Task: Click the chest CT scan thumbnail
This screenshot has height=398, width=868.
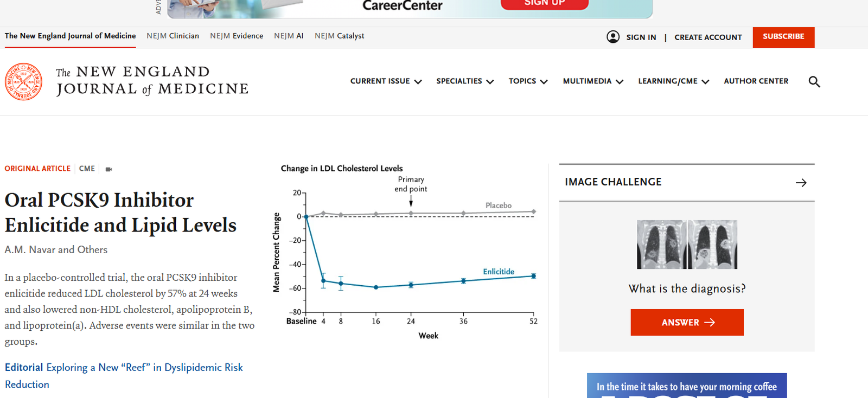Action: [687, 245]
